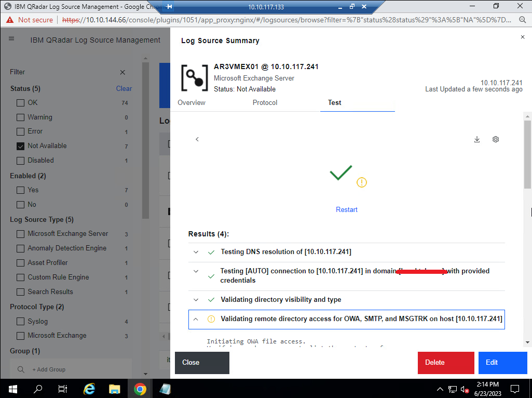Switch to Chrome on the taskbar
Image resolution: width=532 pixels, height=398 pixels.
pos(140,389)
